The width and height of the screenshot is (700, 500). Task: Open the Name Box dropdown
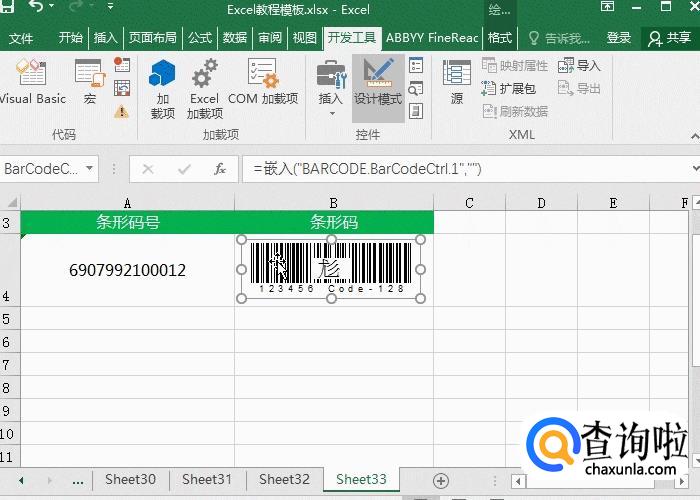coord(90,169)
